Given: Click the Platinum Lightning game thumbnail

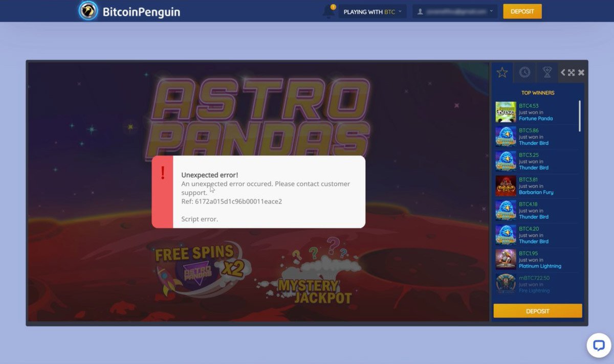Looking at the screenshot, I should [x=506, y=259].
